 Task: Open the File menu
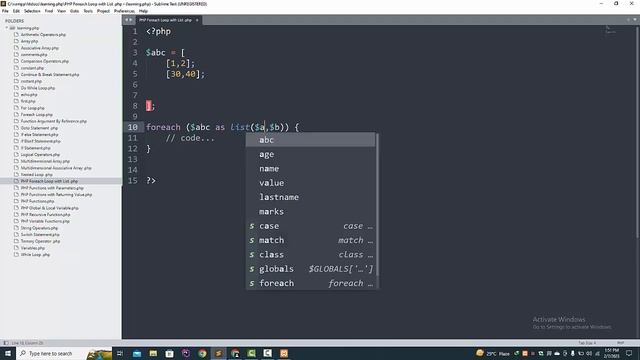[5, 11]
